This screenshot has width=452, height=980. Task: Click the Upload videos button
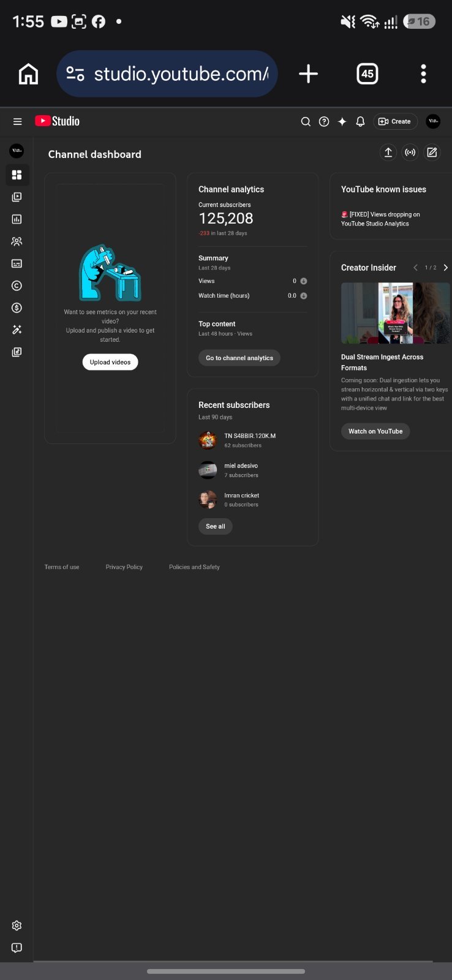(110, 362)
